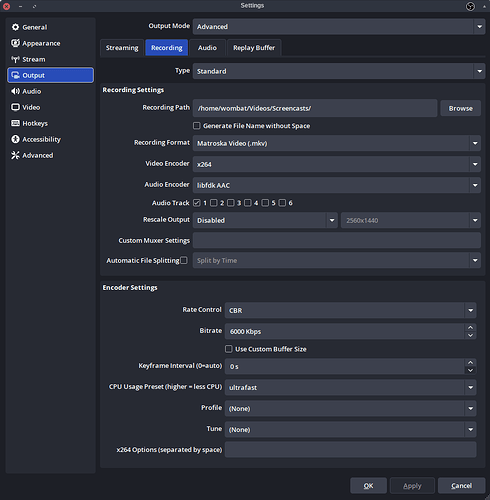Image resolution: width=490 pixels, height=500 pixels.
Task: Click the Video display icon
Action: [x=15, y=107]
